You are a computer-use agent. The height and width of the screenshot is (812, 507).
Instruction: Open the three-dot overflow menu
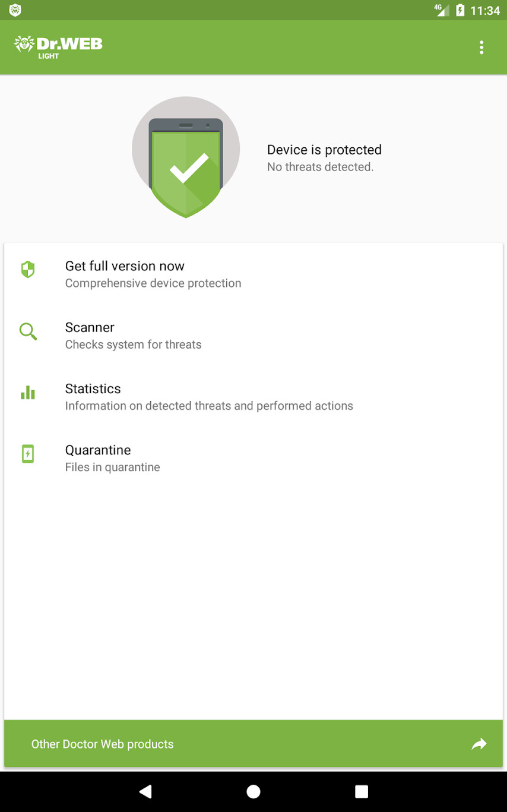pyautogui.click(x=481, y=48)
